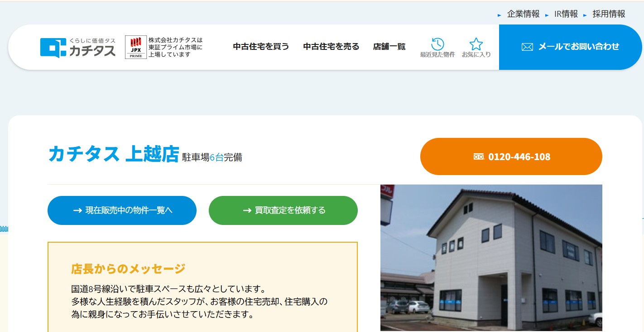Click the カチタス 上越店 heading
Screen dimensions: 644x332
[114, 154]
